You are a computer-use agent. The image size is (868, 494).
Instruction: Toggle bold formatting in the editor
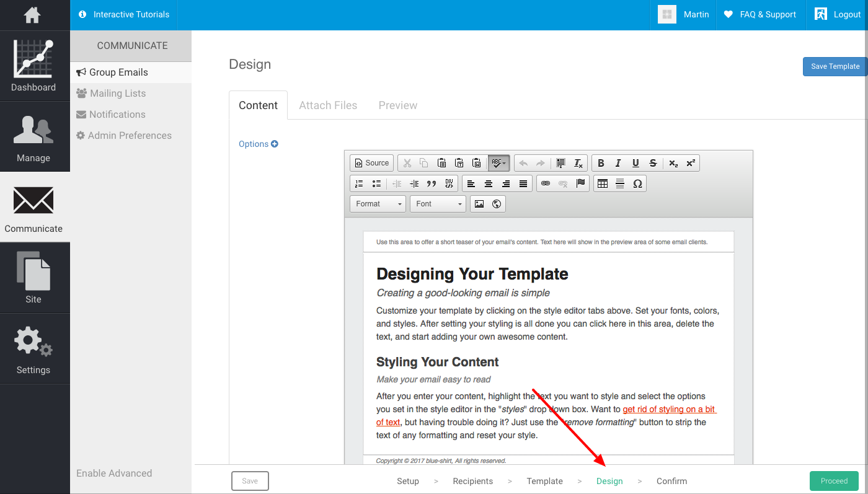[601, 163]
